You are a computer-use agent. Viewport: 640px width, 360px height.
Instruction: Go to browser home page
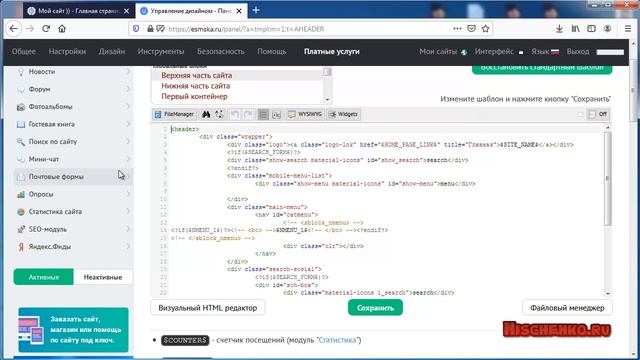[x=62, y=29]
